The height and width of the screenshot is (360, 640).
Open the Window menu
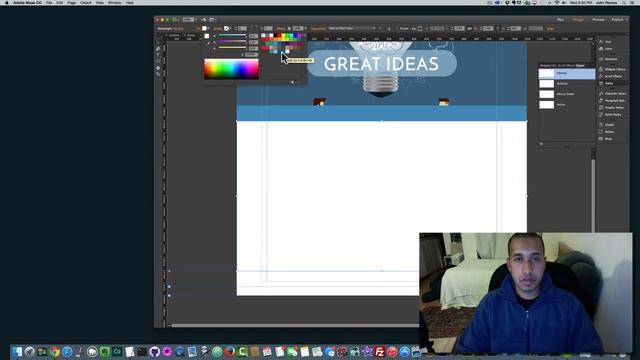[115, 2]
